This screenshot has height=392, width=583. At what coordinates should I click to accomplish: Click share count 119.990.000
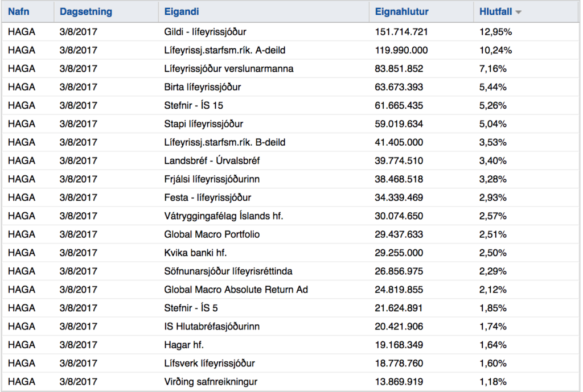tap(401, 50)
